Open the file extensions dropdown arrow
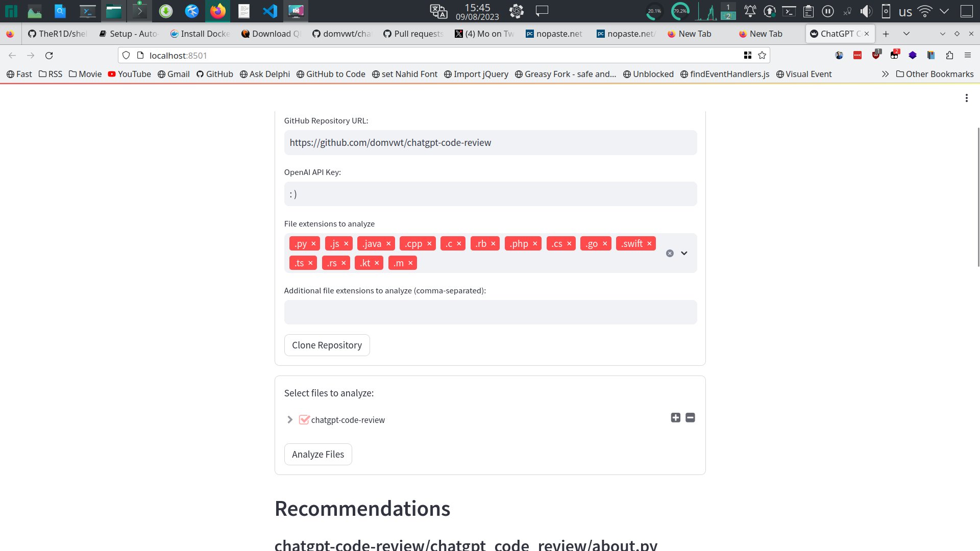This screenshot has width=980, height=551. [x=684, y=254]
